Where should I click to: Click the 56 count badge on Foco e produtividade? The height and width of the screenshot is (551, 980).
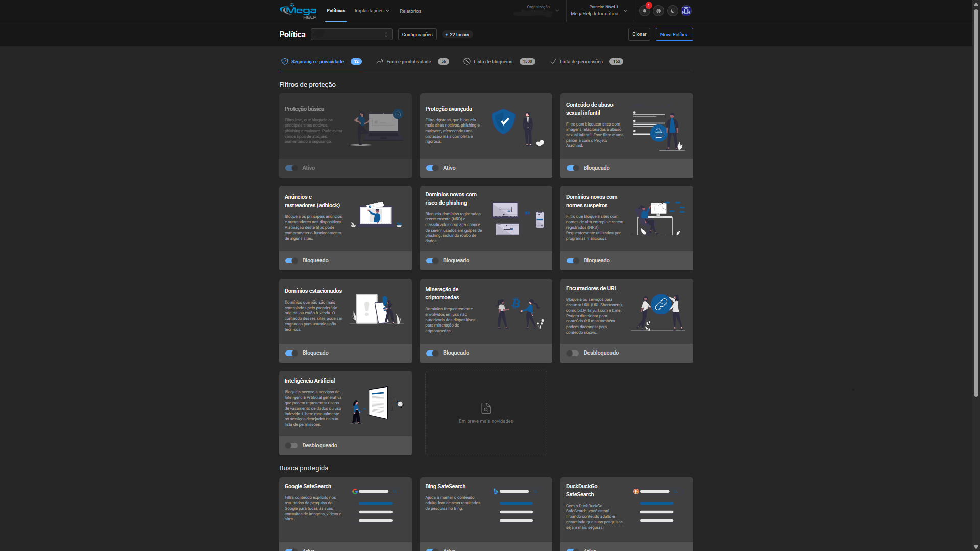(444, 62)
